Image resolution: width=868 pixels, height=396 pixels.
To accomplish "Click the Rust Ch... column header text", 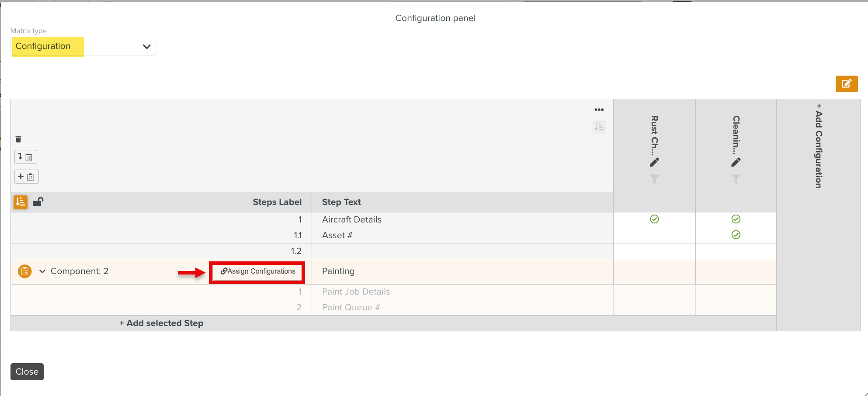I will pos(654,135).
